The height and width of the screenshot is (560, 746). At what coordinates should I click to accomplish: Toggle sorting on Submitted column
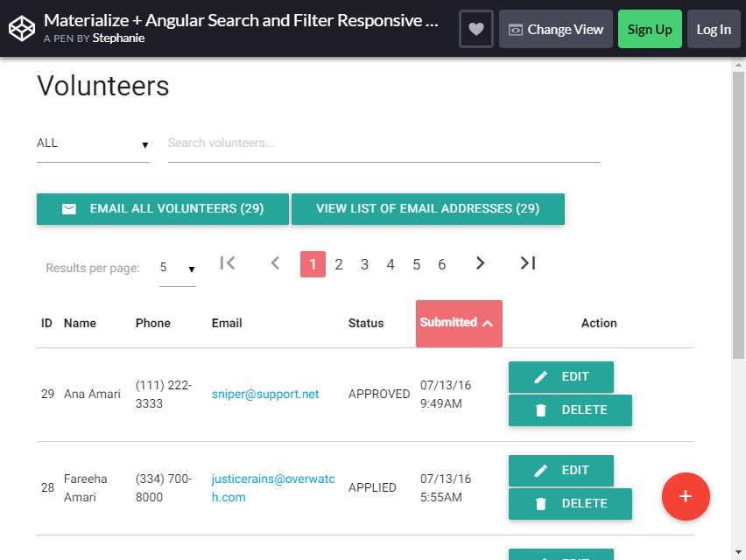coord(459,323)
